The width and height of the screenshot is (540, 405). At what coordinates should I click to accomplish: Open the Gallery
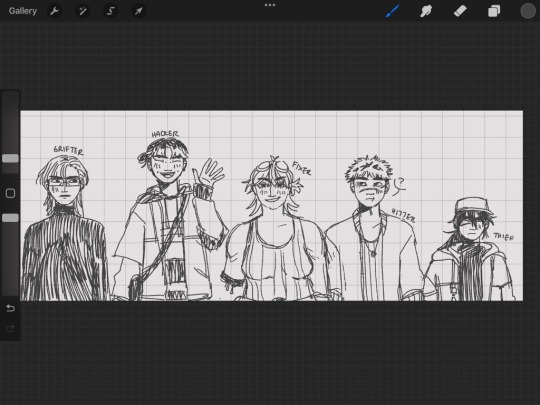23,11
